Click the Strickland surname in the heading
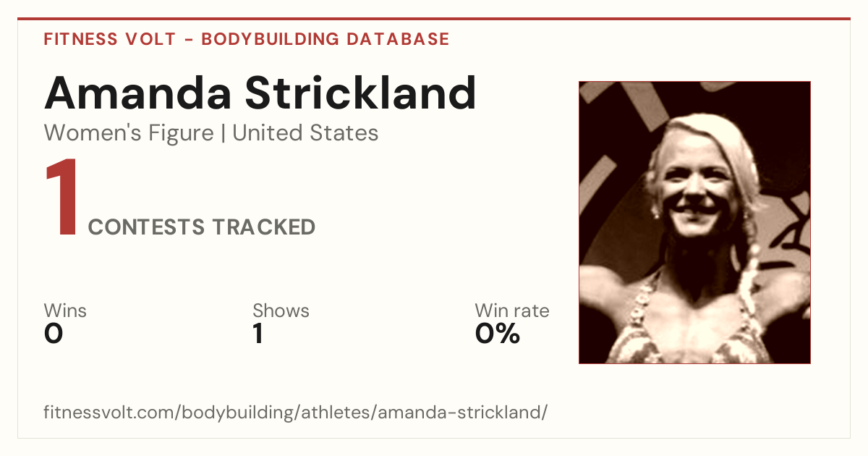Image resolution: width=868 pixels, height=456 pixels. tap(359, 93)
